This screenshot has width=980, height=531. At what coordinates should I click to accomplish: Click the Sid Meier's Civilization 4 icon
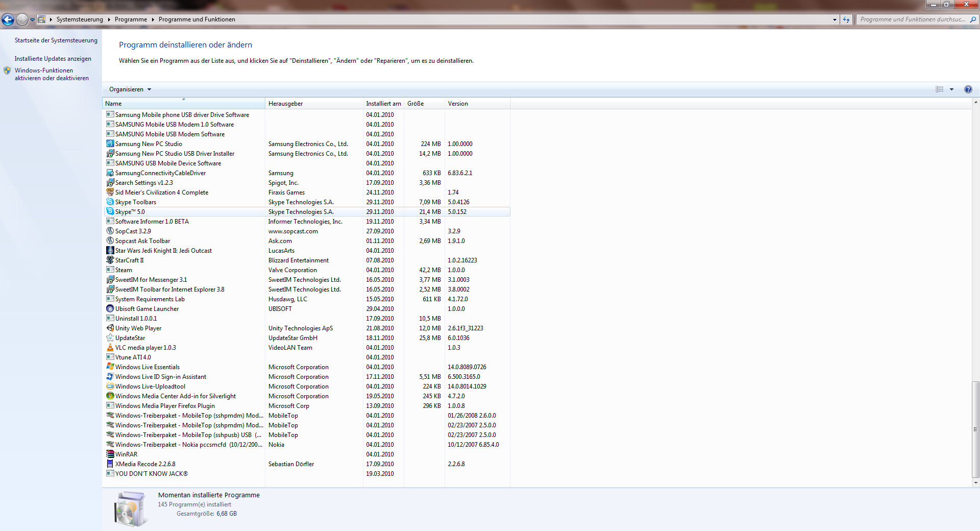click(110, 192)
